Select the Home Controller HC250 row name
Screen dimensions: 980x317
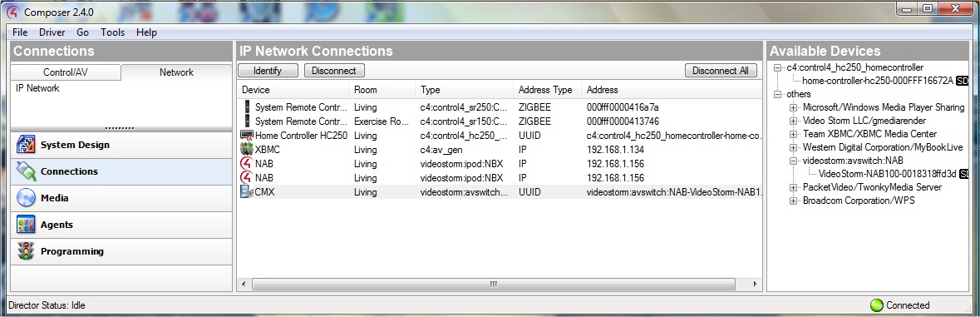tap(301, 136)
